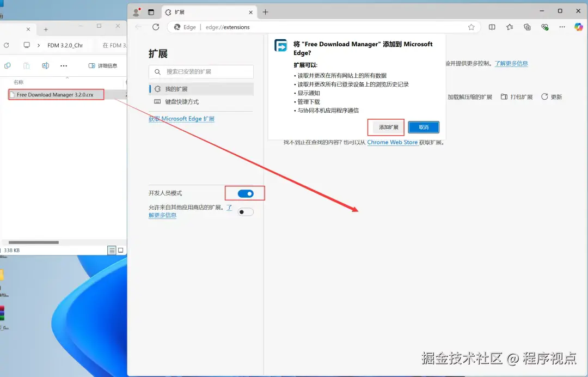Open the Edge profile avatar icon
Screen dimensions: 588x377
(137, 11)
